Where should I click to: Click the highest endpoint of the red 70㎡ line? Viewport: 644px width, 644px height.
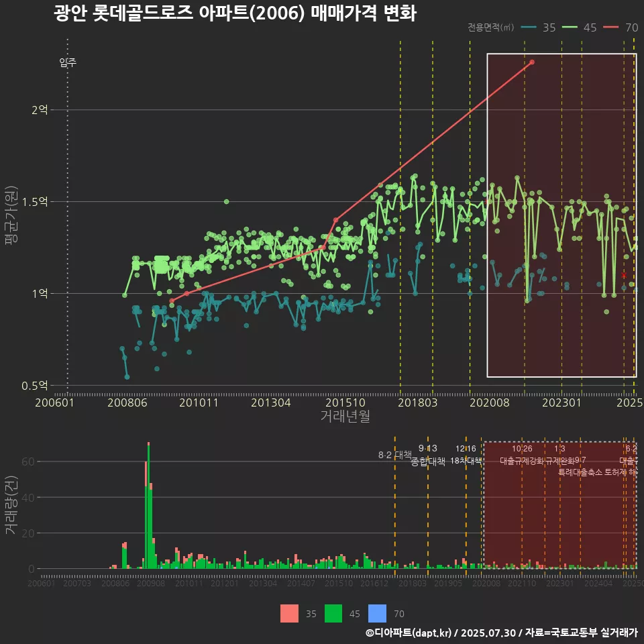532,62
